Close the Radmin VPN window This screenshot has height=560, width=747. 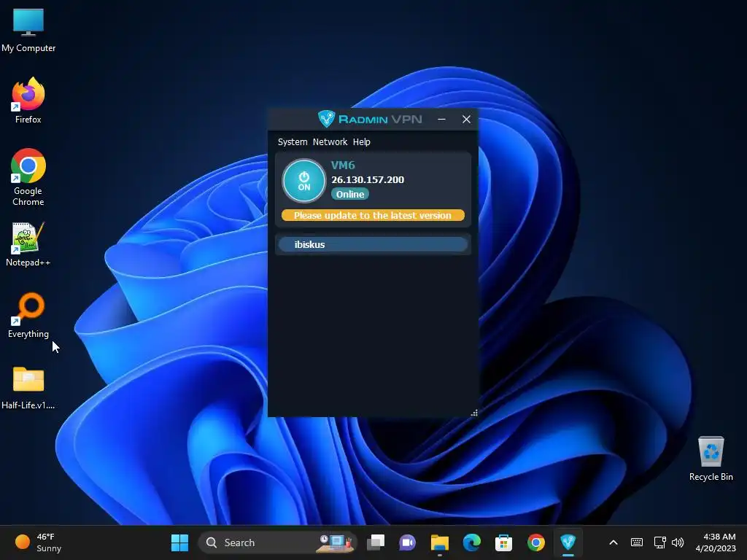[x=466, y=119]
